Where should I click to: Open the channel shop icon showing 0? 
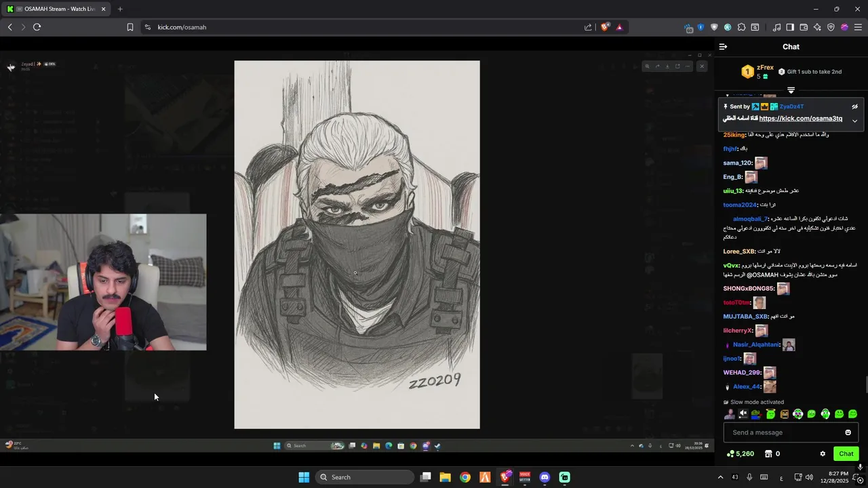(x=772, y=454)
